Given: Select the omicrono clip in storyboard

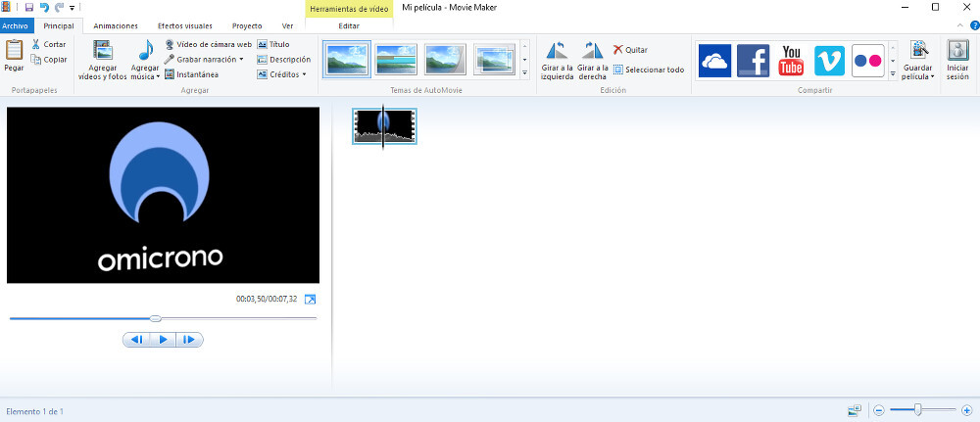Looking at the screenshot, I should (384, 126).
